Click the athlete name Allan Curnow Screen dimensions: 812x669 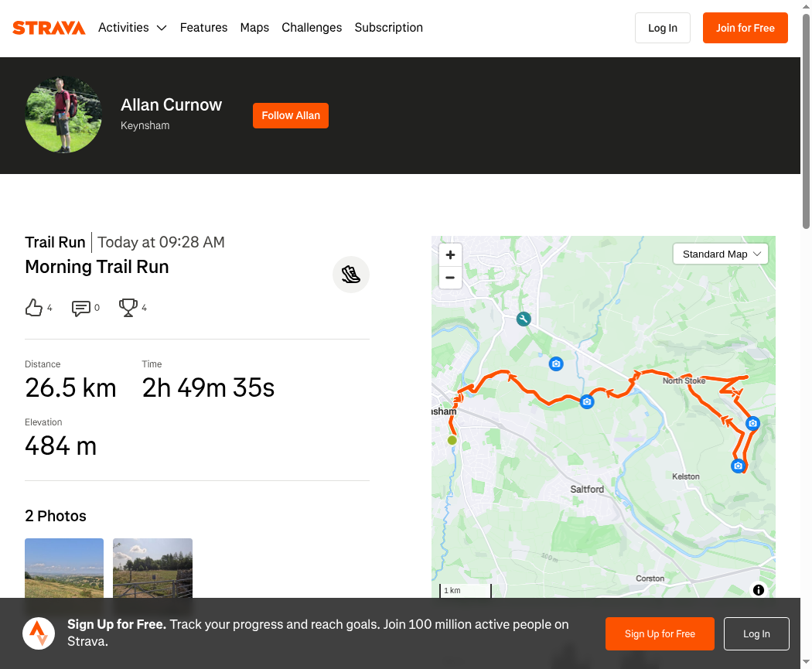click(172, 105)
